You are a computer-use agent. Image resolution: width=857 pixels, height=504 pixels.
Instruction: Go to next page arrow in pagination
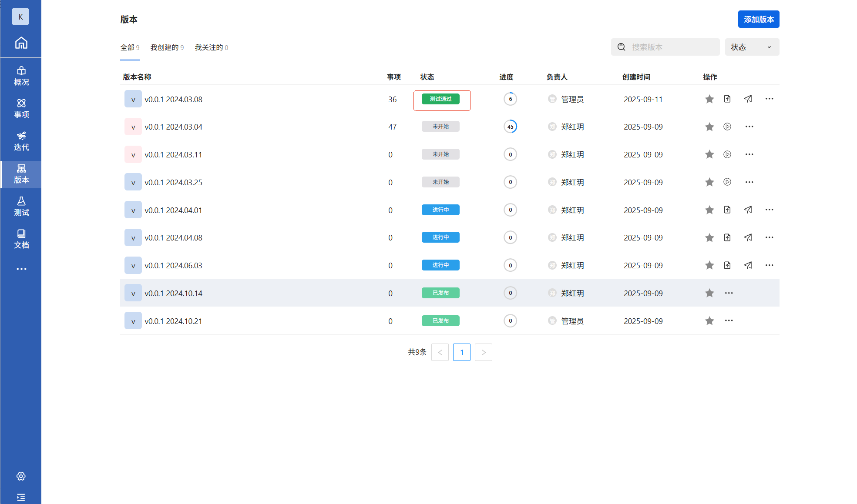pyautogui.click(x=483, y=352)
